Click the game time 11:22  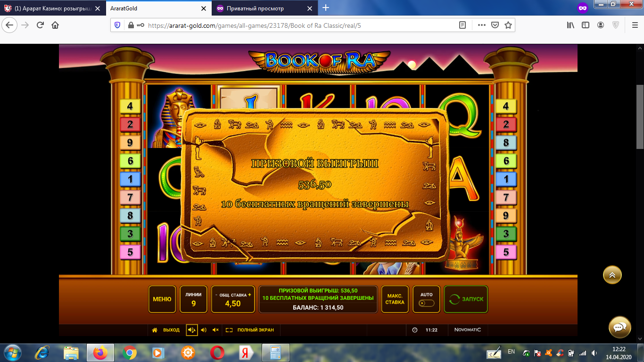click(431, 330)
